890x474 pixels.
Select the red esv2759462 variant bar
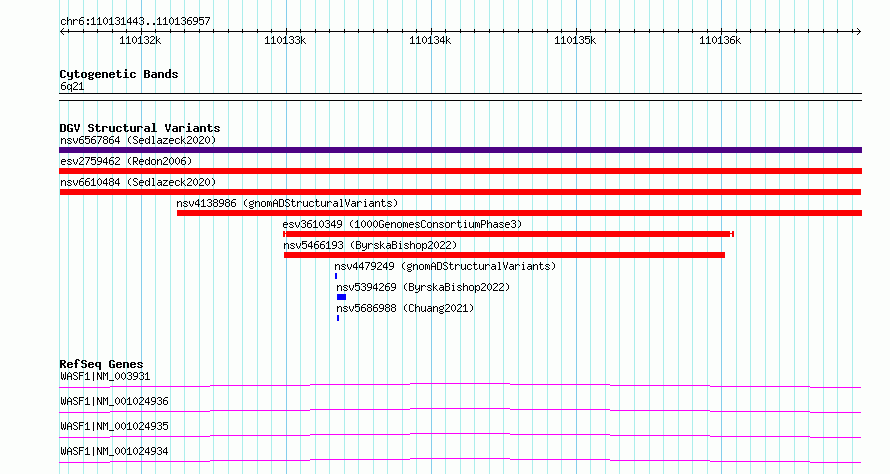460,171
